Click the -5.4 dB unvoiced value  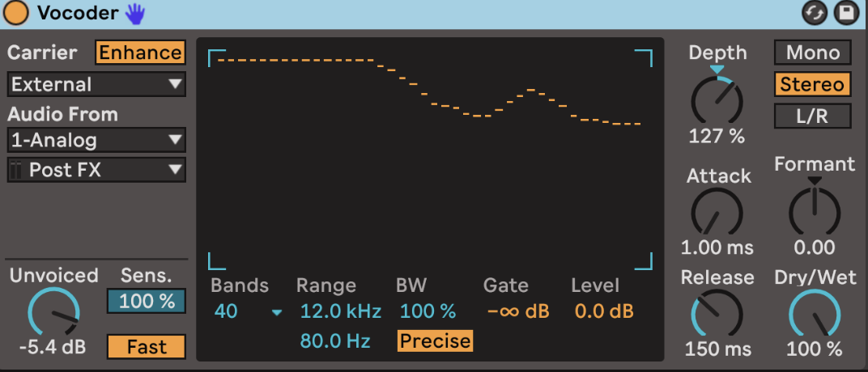tap(53, 348)
